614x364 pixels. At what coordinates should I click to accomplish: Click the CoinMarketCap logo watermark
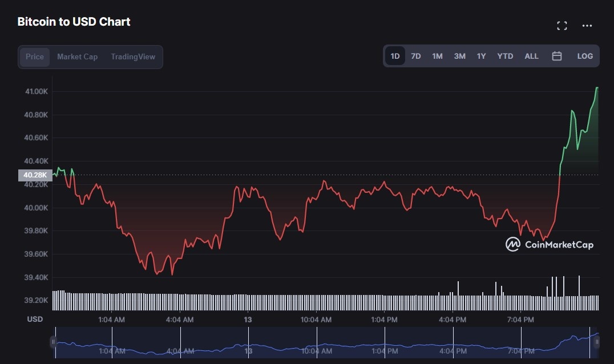[550, 245]
